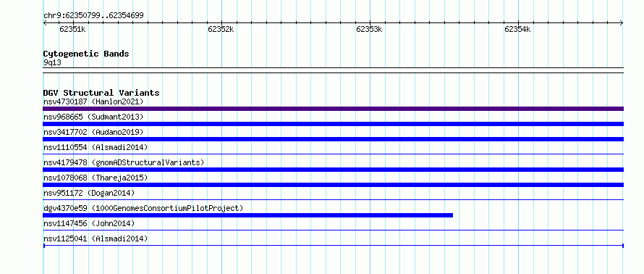Click the nsv4730187 (Hanlon2021) variant label
The image size is (644, 274).
pos(93,101)
